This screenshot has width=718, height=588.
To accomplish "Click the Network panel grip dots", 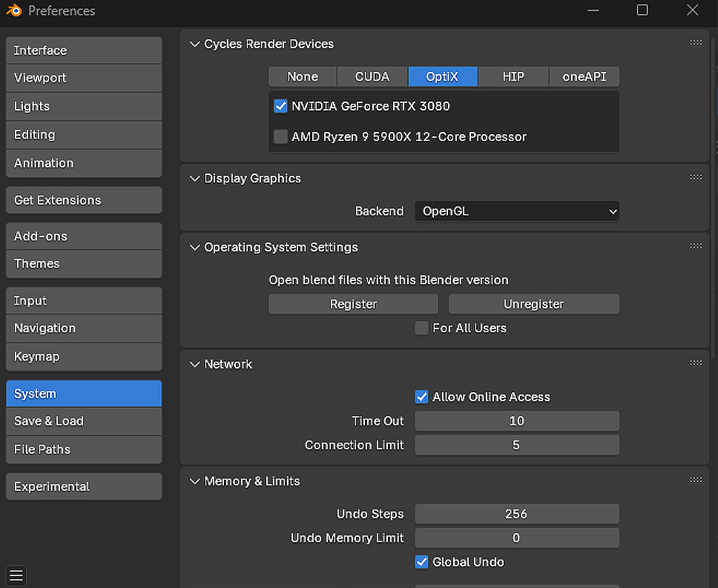I will [696, 363].
